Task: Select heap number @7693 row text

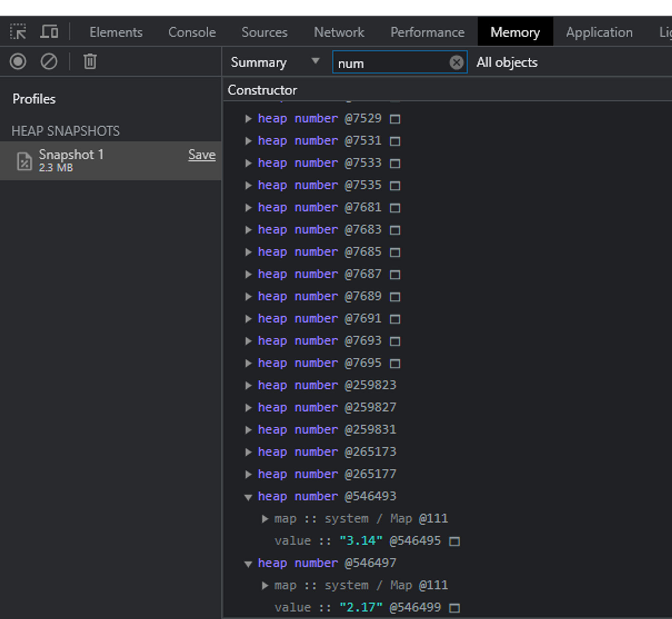Action: [320, 341]
